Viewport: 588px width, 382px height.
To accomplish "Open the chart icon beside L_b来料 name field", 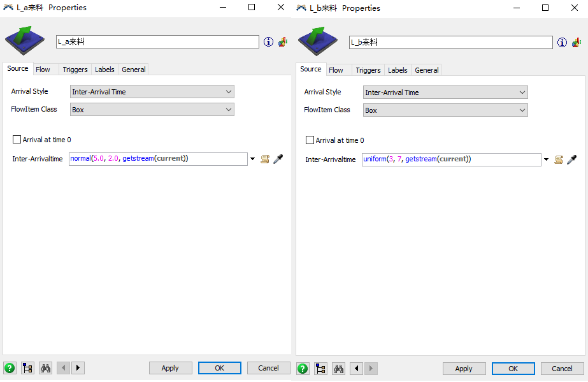I will click(577, 42).
